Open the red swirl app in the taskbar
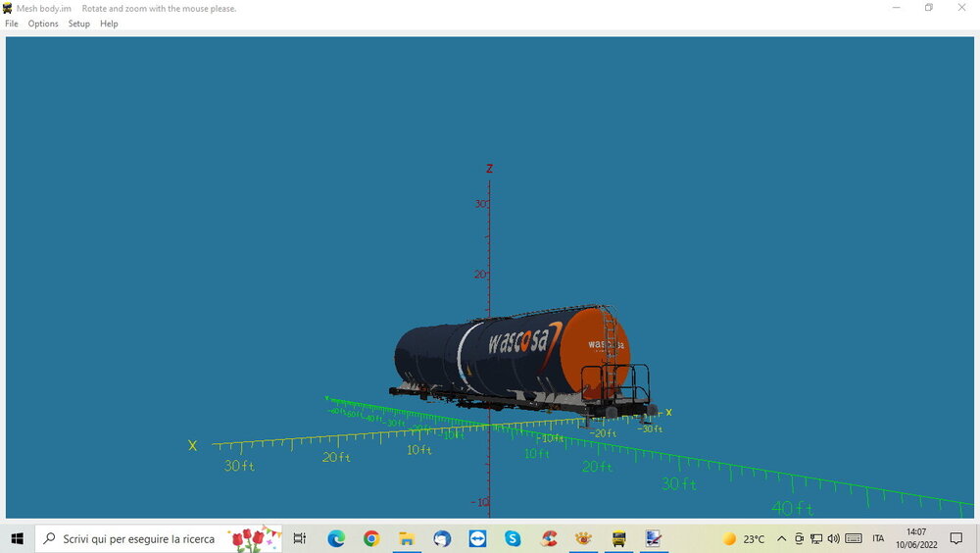 tap(549, 538)
